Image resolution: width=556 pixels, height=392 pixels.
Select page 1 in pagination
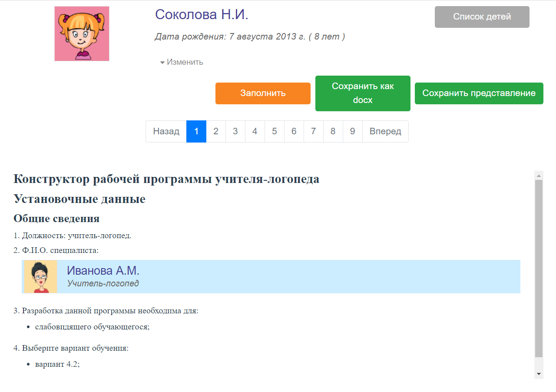click(x=196, y=131)
